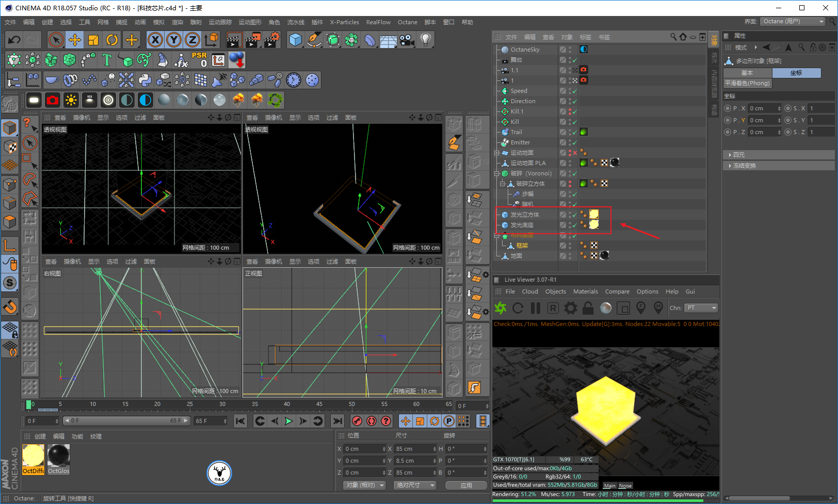Click the 应用 apply button
This screenshot has width=838, height=504.
click(466, 485)
